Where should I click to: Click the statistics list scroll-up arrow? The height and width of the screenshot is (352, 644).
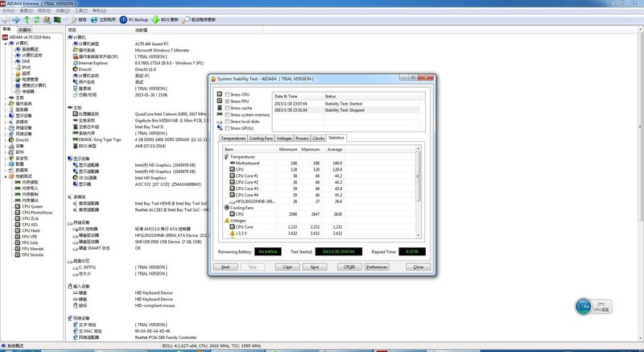click(x=418, y=148)
